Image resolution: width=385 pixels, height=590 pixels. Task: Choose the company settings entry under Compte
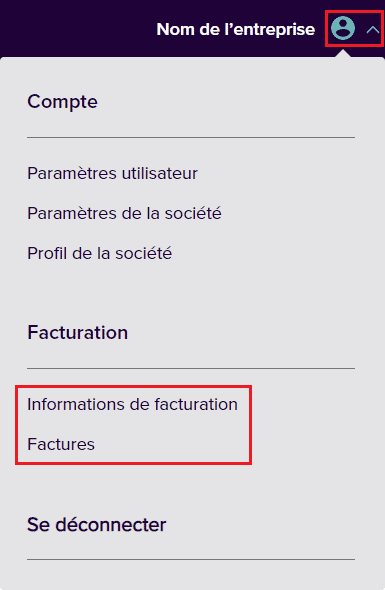pos(124,213)
